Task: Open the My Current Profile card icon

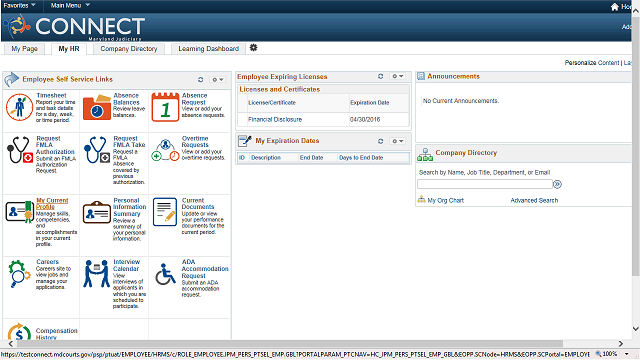Action: click(x=20, y=212)
